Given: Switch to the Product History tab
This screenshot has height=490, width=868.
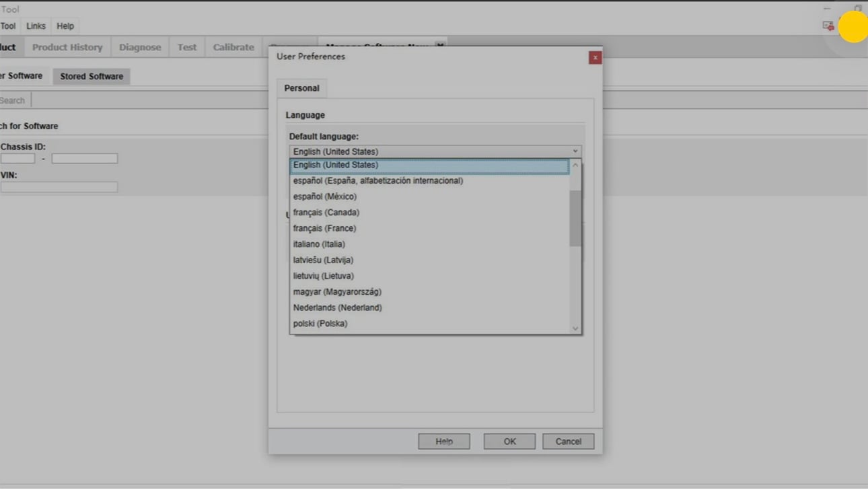Looking at the screenshot, I should pyautogui.click(x=67, y=47).
